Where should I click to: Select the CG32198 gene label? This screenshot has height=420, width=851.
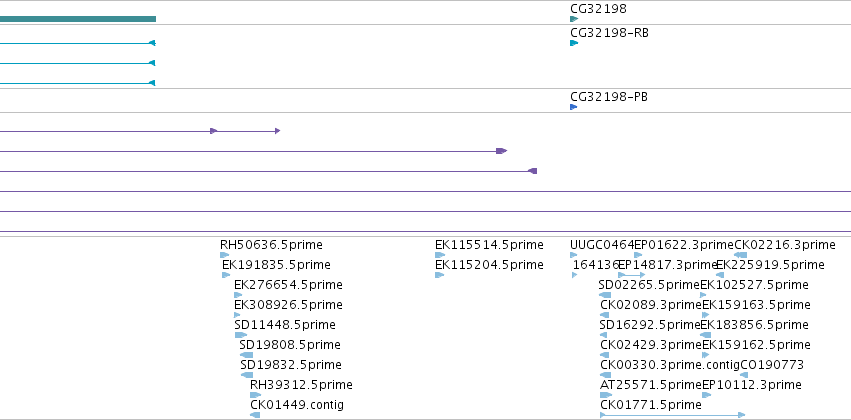(598, 9)
